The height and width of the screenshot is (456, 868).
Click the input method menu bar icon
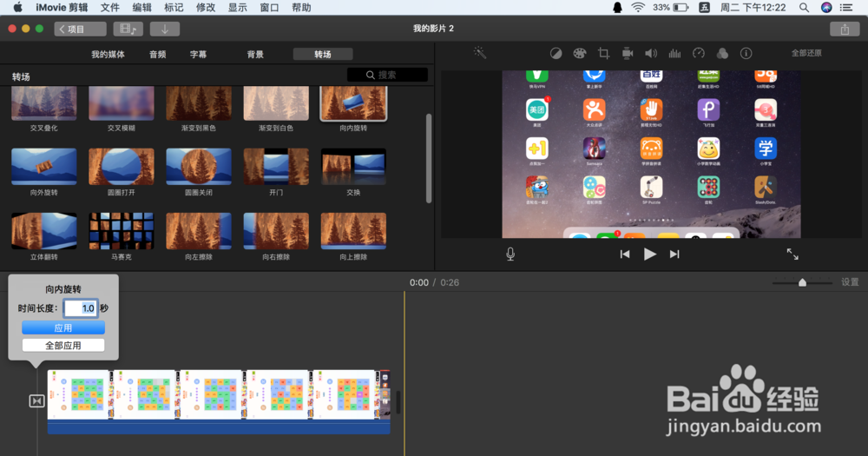click(x=704, y=7)
